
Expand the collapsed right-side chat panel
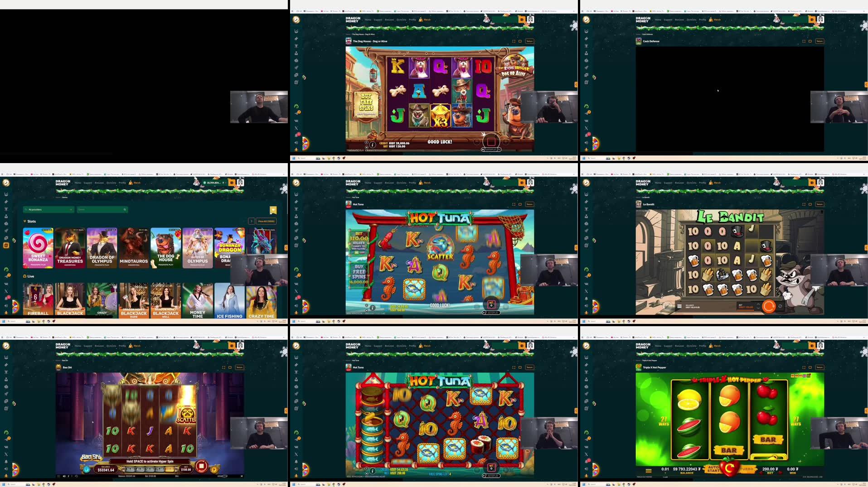286,248
